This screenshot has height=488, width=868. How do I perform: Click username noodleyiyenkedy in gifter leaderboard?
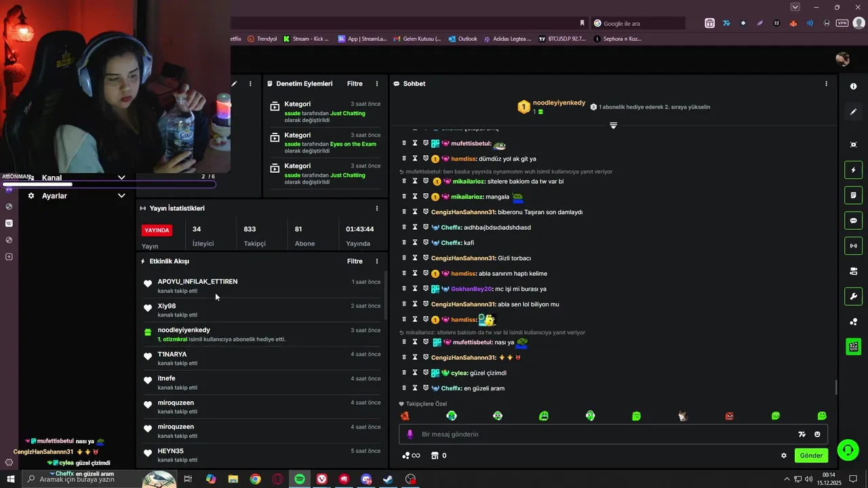pos(559,103)
